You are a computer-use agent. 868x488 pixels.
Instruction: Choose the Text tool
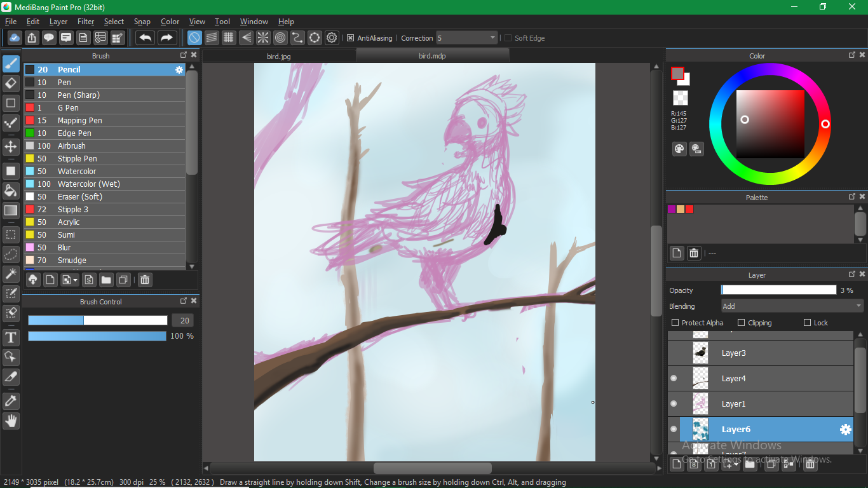coord(11,337)
